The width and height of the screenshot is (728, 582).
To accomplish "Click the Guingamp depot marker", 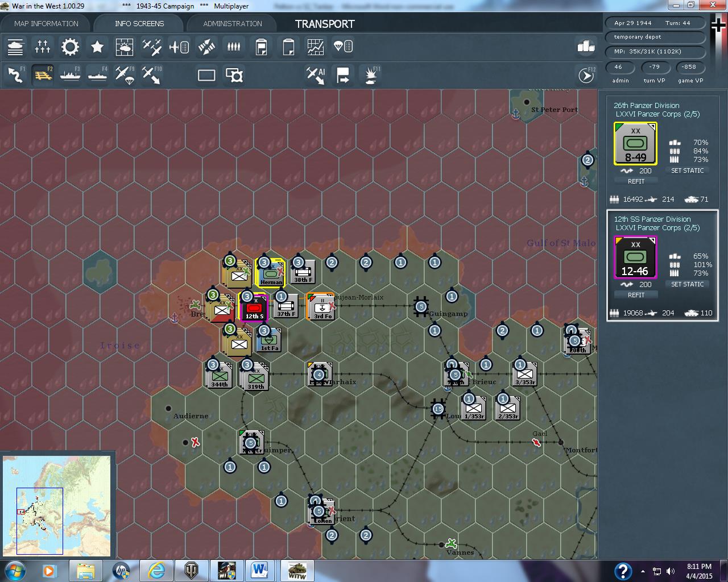I will pyautogui.click(x=421, y=307).
